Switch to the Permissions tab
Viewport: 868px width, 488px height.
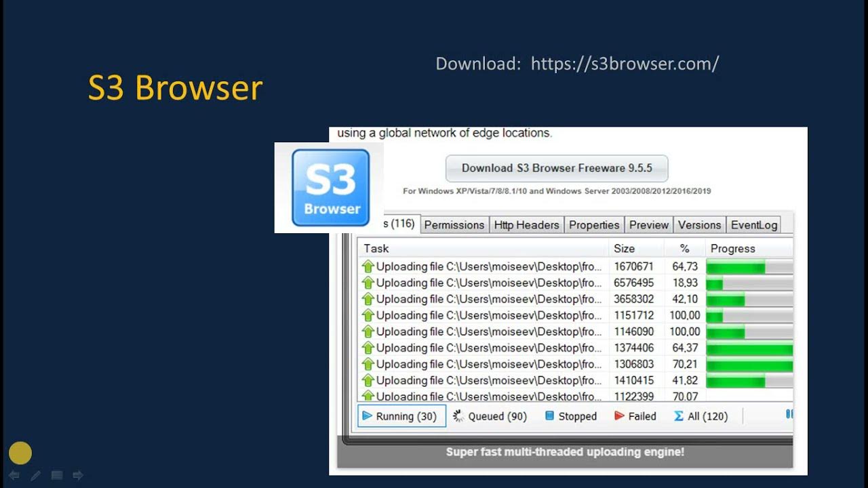point(454,225)
